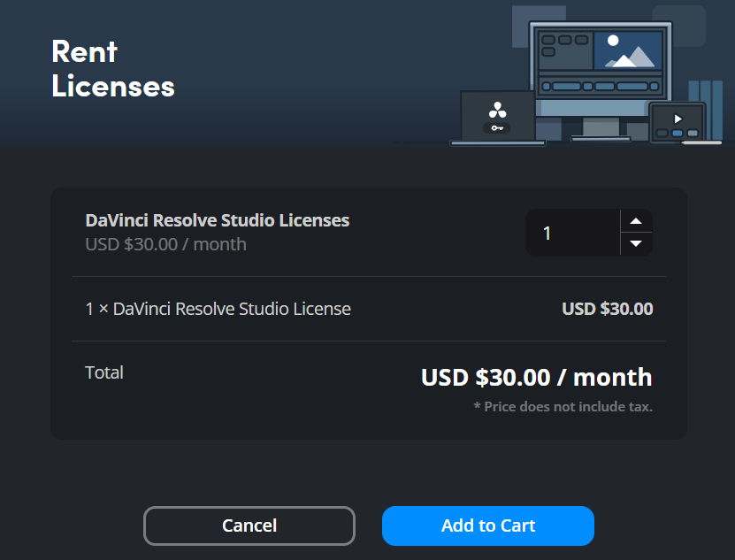Select the key icon on the laptop screen

[496, 128]
